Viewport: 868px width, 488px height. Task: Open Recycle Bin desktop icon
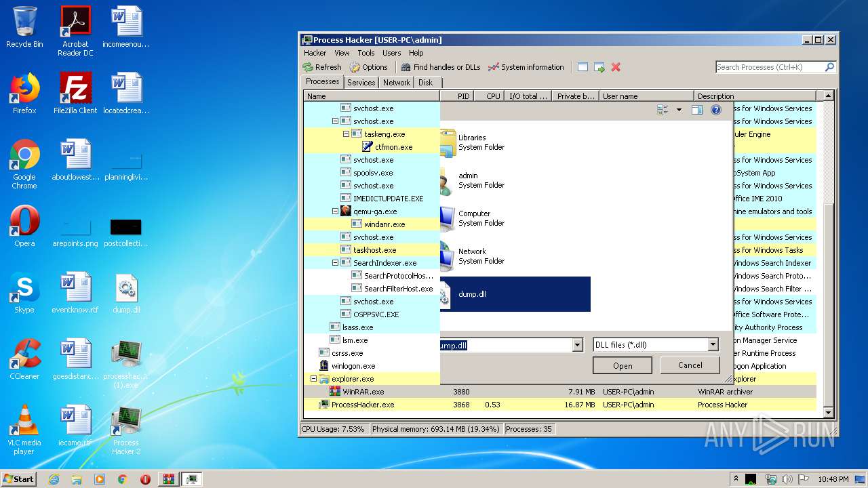[24, 27]
